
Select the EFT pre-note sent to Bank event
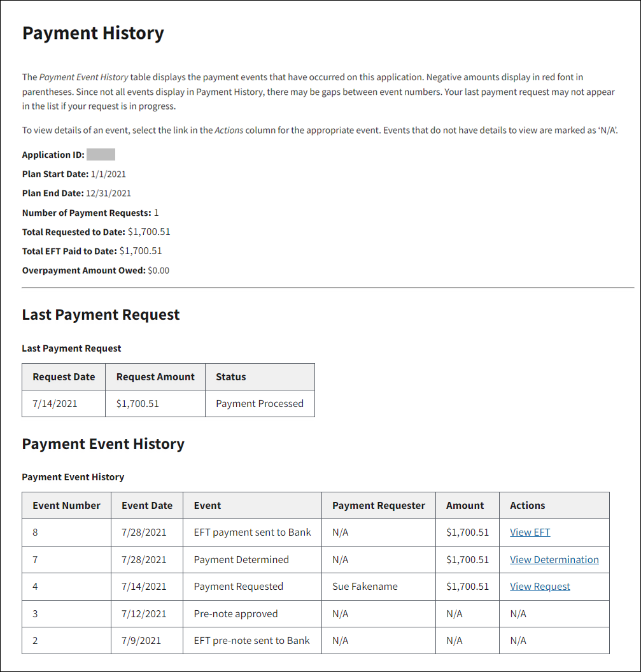point(251,641)
